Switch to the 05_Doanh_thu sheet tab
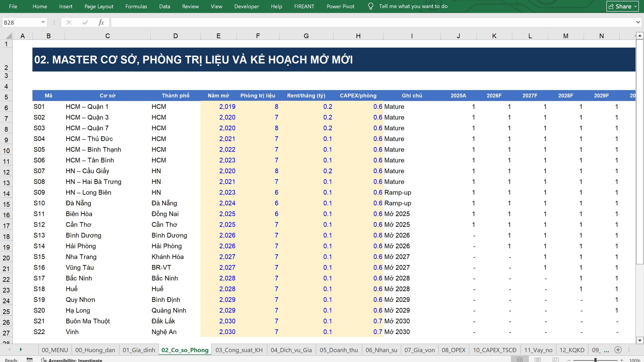 click(x=339, y=350)
